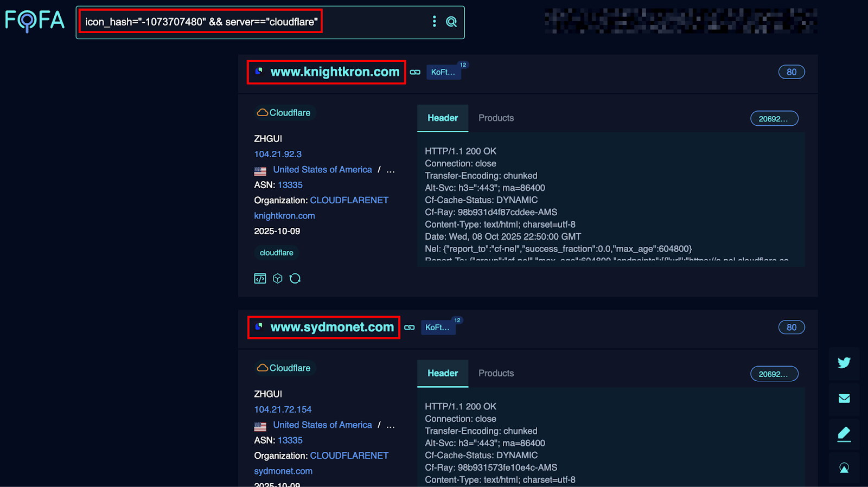Viewport: 868px width, 487px height.
Task: Click chain link icon next to knightkron.com
Action: pos(415,72)
